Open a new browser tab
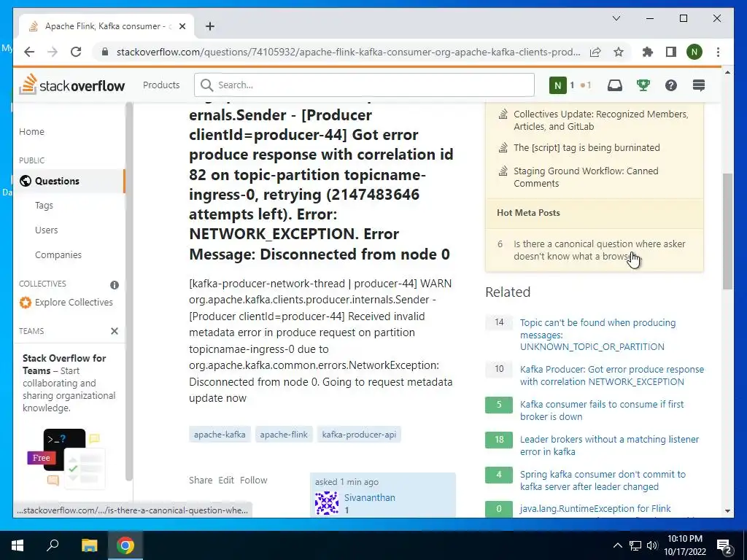Viewport: 747px width, 560px height. [210, 26]
